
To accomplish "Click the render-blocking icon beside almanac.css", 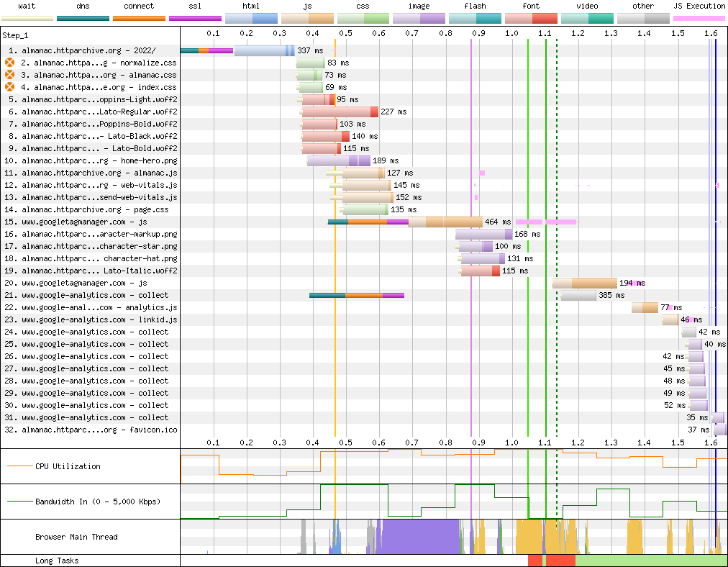I will [10, 75].
